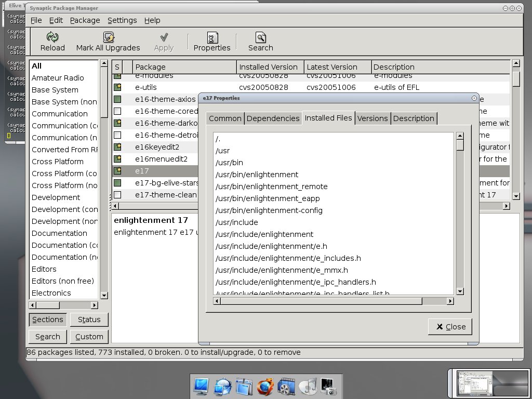This screenshot has width=532, height=399.
Task: Open the film reel video dock icon
Action: 286,387
